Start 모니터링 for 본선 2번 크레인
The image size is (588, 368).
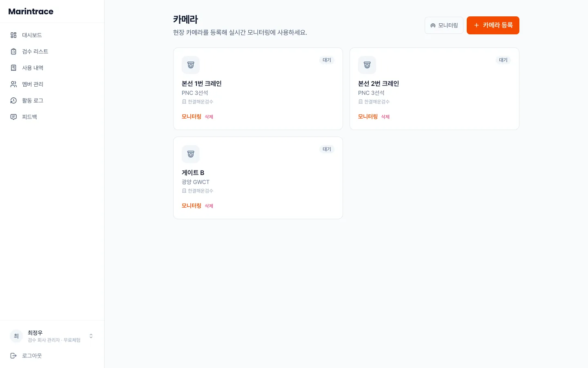click(x=368, y=117)
